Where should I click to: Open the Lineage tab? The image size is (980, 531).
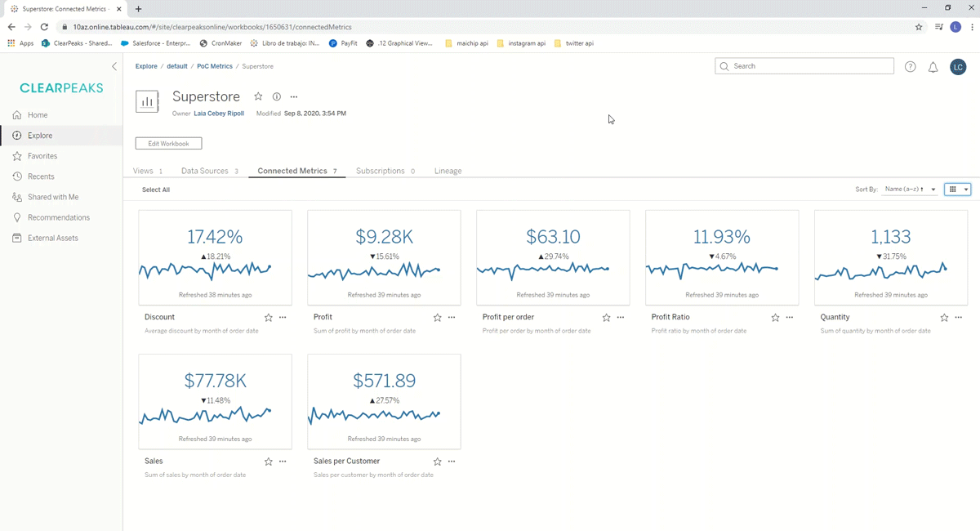click(x=448, y=171)
